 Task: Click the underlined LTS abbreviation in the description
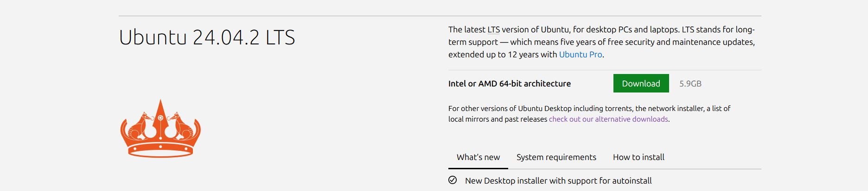click(493, 30)
